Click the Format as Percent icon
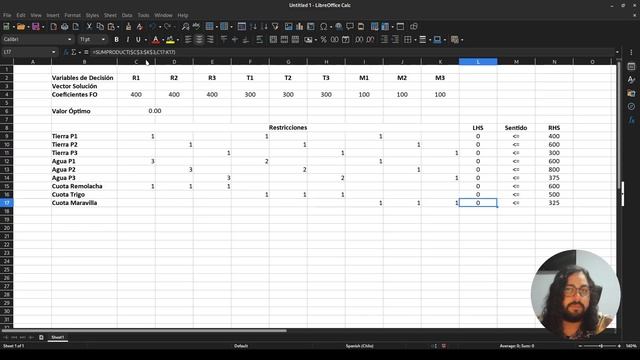Image resolution: width=640 pixels, height=360 pixels. pos(324,40)
